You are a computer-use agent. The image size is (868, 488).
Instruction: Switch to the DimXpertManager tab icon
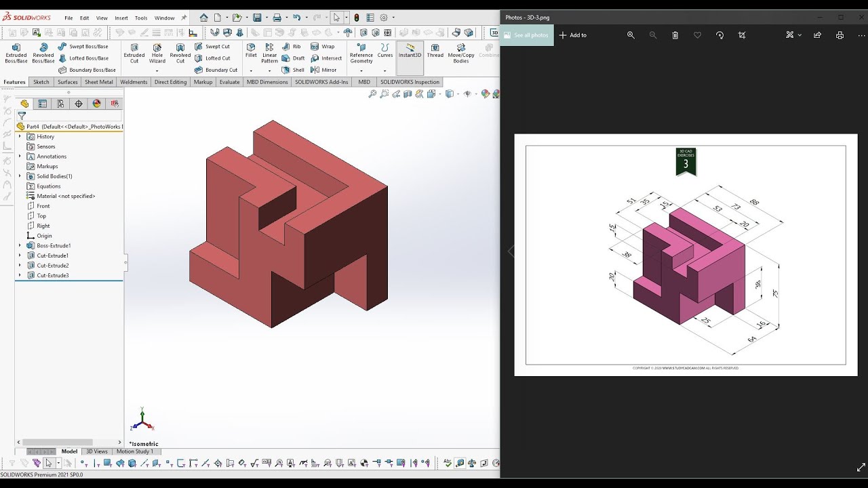click(x=79, y=104)
